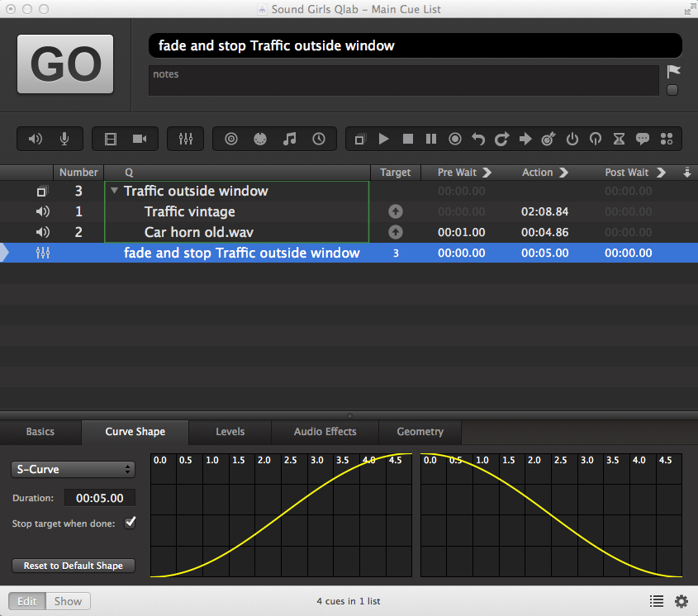698x616 pixels.
Task: Create a Memo cue with the speech bubble icon
Action: [x=643, y=139]
